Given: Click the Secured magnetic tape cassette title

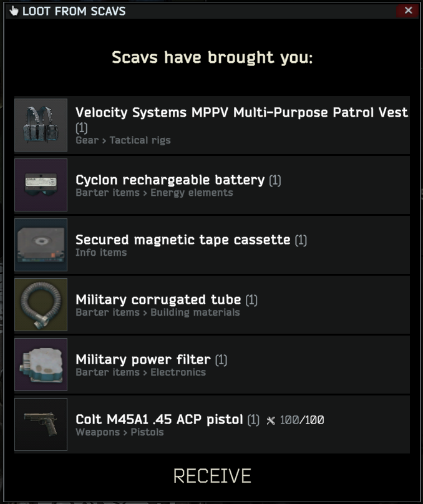Looking at the screenshot, I should pyautogui.click(x=183, y=240).
